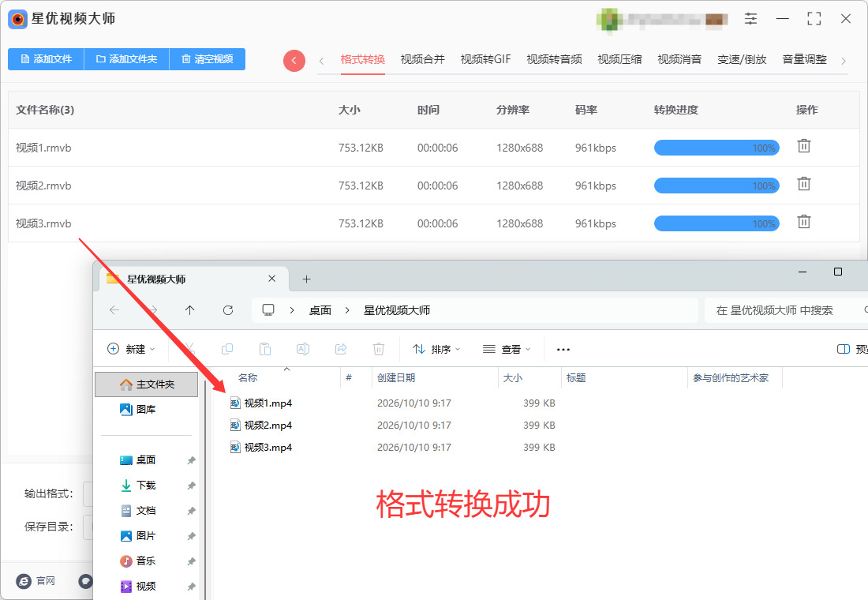Viewport: 868px width, 600px height.
Task: Expand the chevron after 桌面 in the address bar
Action: point(347,310)
